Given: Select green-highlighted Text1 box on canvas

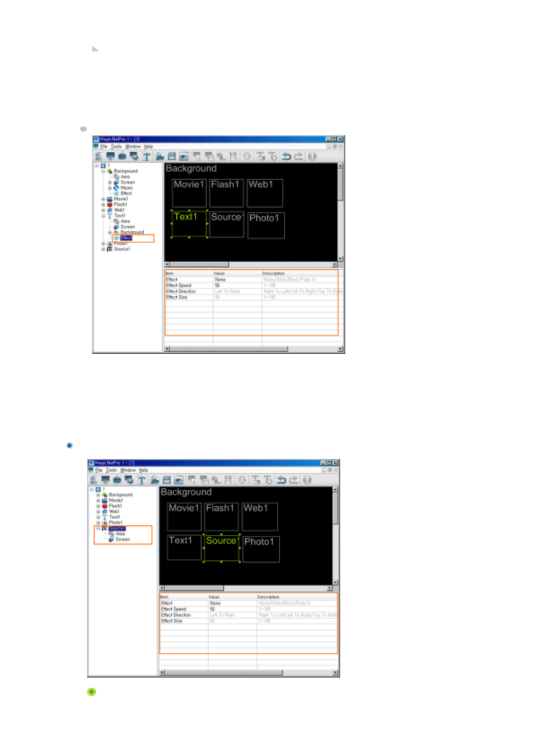Looking at the screenshot, I should [189, 223].
